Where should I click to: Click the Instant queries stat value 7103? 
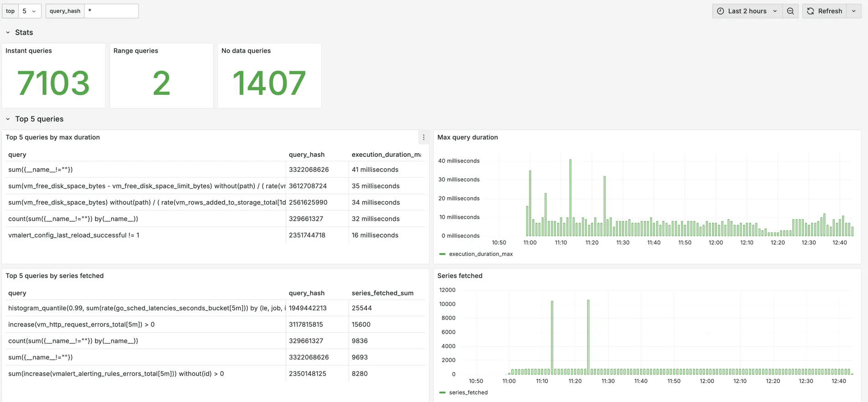53,83
